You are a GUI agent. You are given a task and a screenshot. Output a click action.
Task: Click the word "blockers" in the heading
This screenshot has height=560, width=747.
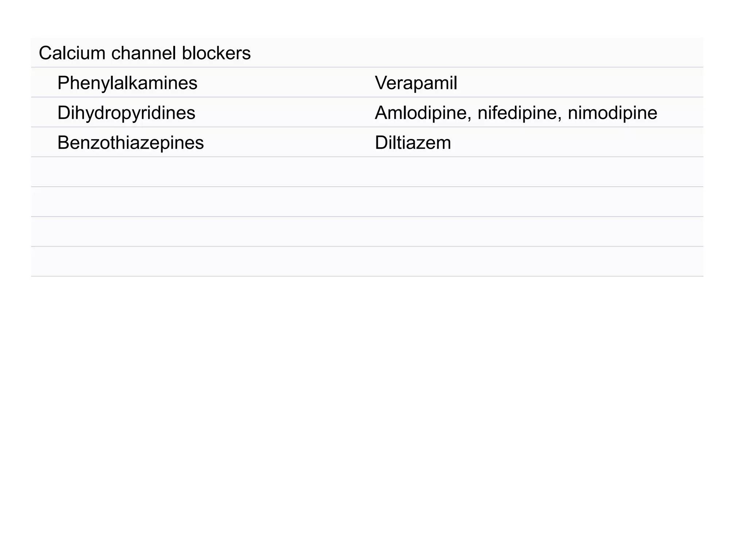point(216,53)
